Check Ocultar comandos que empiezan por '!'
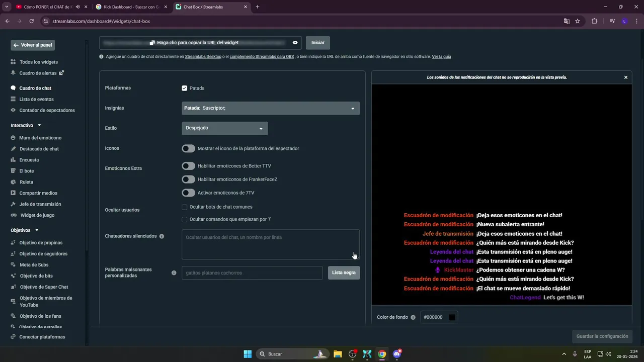 (184, 219)
